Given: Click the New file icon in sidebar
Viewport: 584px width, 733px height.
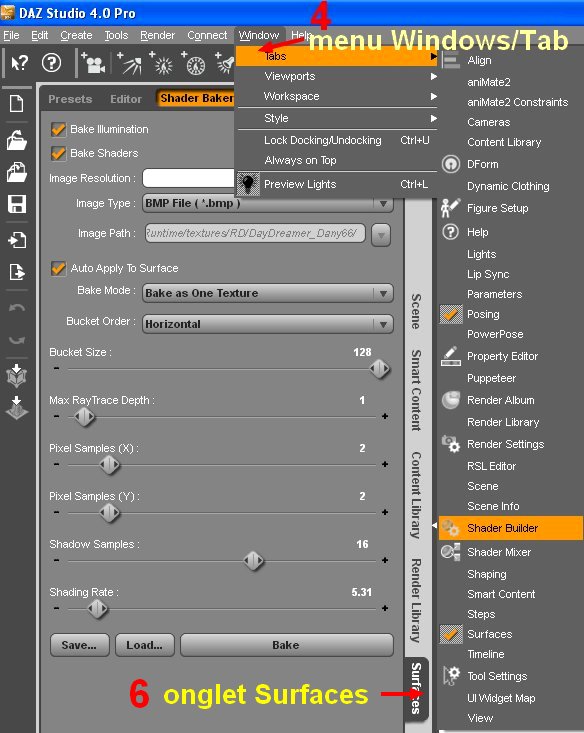Looking at the screenshot, I should [x=17, y=103].
